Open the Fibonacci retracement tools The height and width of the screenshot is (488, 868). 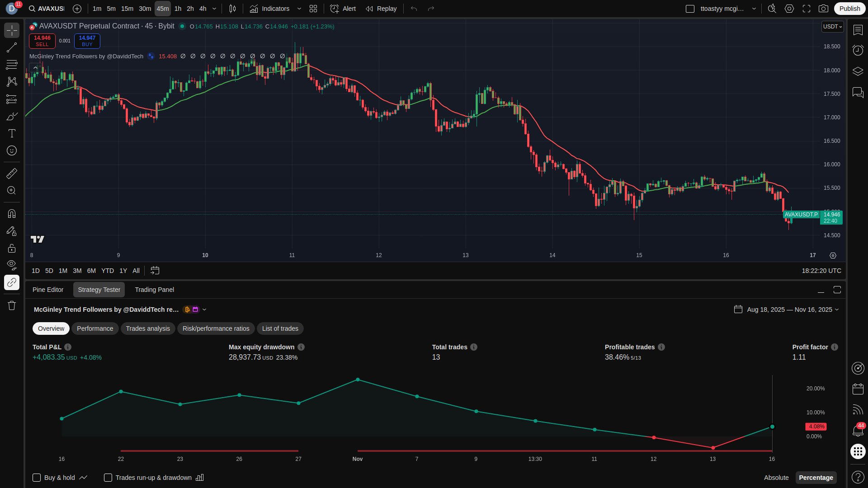coord(12,65)
